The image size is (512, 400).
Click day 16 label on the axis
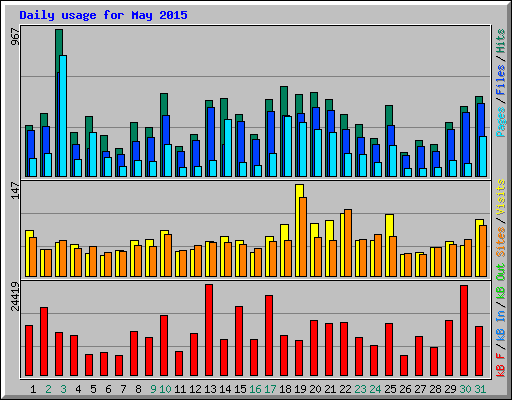click(x=255, y=389)
